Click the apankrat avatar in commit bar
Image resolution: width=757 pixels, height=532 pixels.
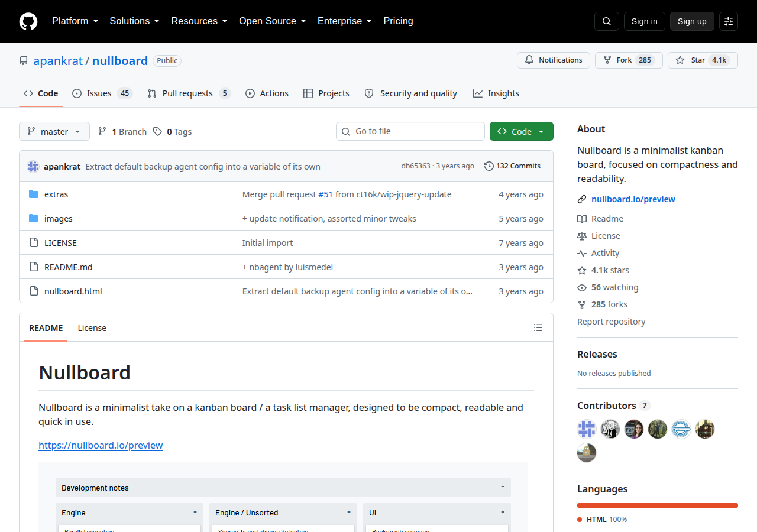point(33,167)
